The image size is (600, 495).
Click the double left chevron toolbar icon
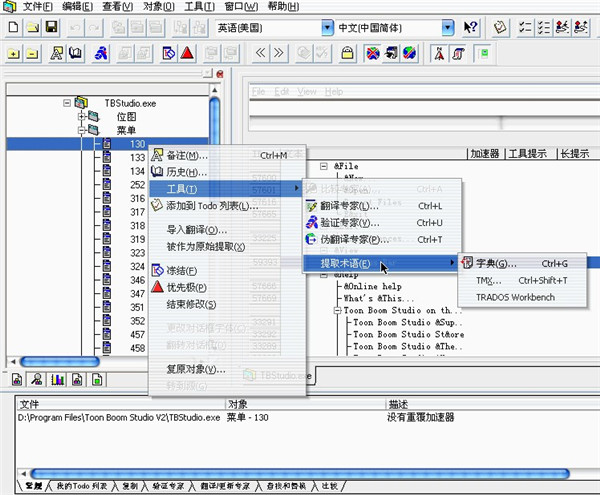[260, 52]
